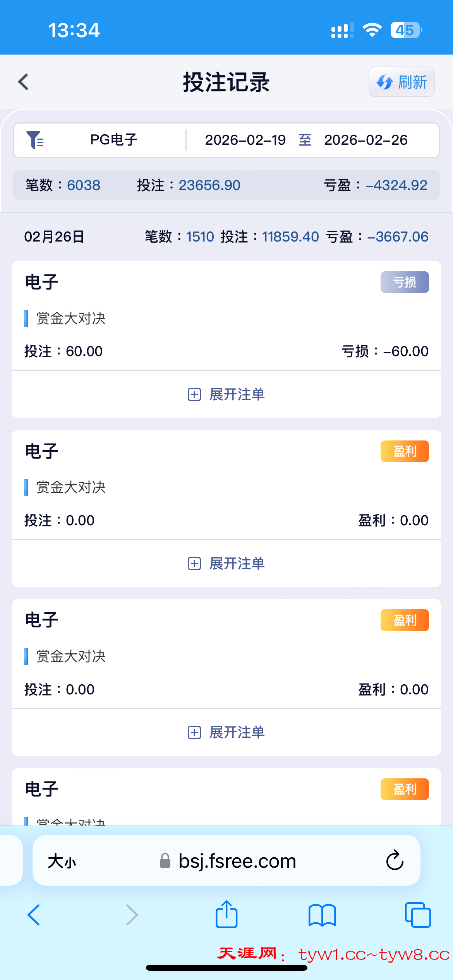The height and width of the screenshot is (980, 453).
Task: Expand 展开注单 on the second 电子 card
Action: (x=226, y=564)
